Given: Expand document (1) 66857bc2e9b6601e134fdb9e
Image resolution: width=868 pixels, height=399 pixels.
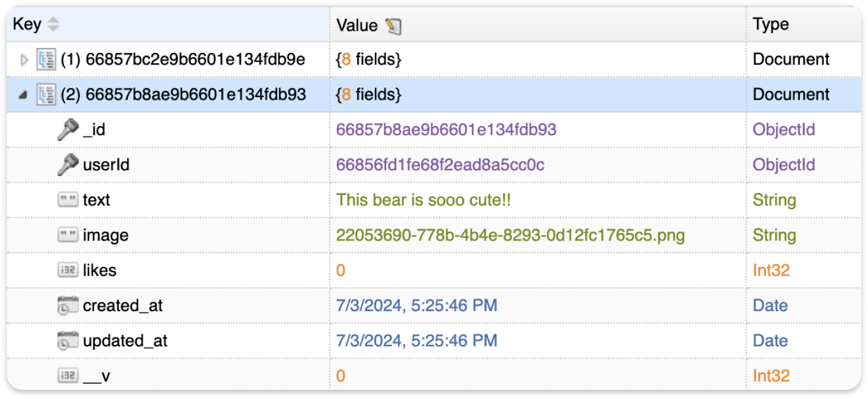Looking at the screenshot, I should (25, 60).
